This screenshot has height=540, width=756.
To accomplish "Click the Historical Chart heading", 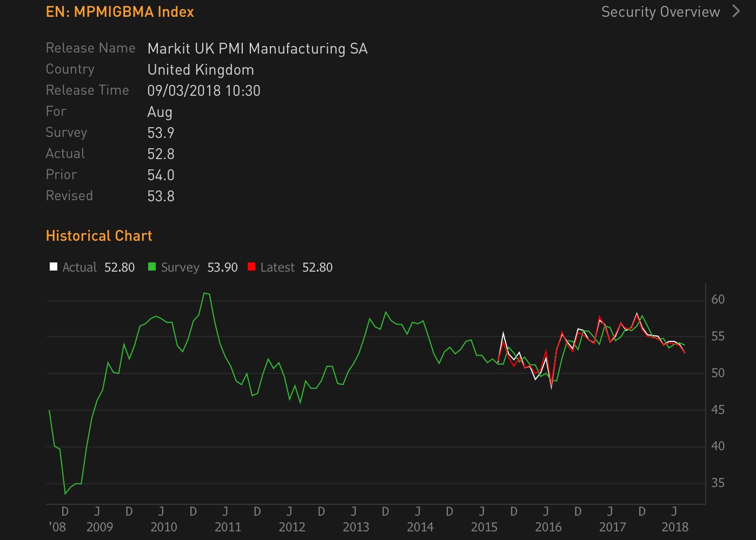I will coord(99,235).
